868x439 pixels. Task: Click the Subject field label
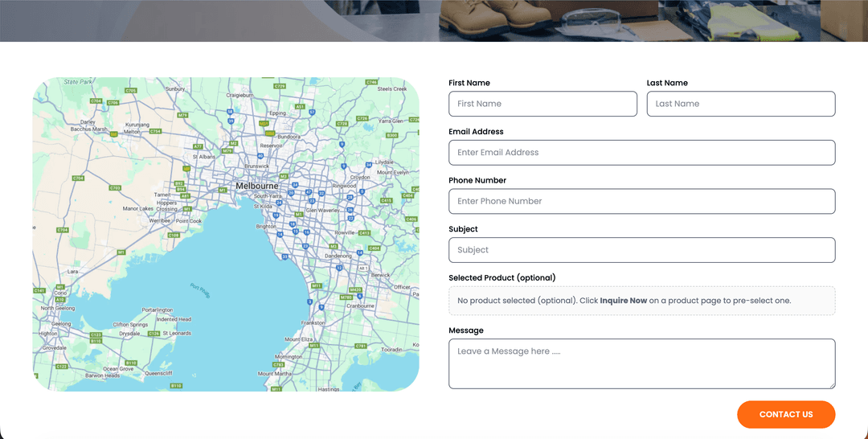463,229
